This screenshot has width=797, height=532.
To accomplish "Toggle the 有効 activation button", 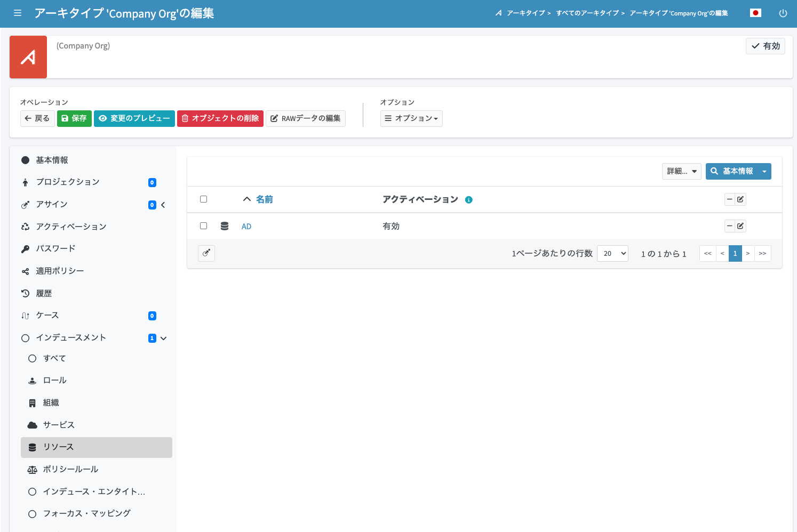I will [766, 46].
